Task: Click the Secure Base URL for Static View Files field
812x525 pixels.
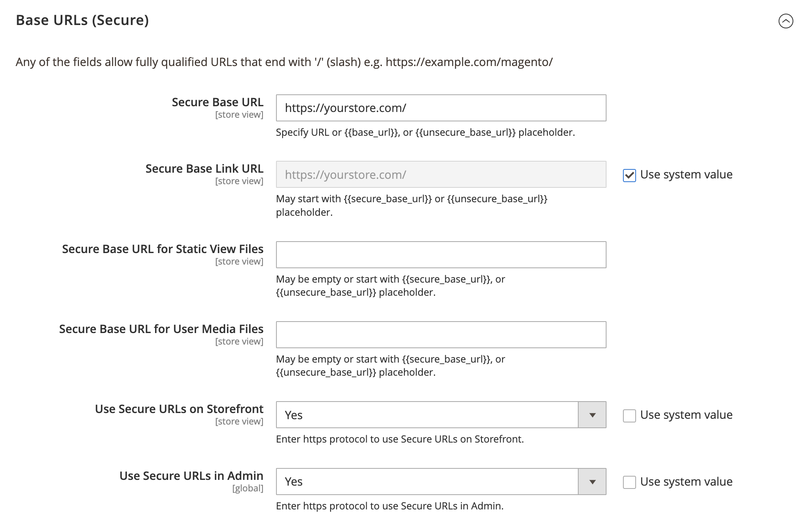Action: click(x=441, y=255)
